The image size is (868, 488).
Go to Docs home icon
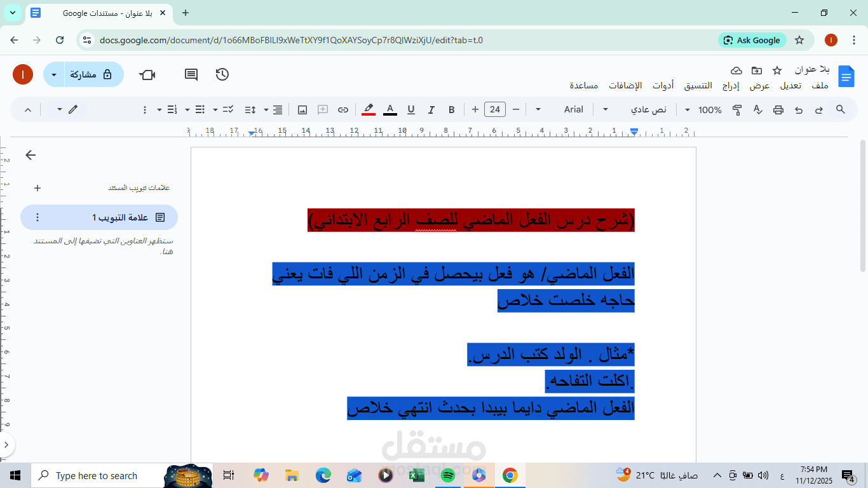(846, 76)
